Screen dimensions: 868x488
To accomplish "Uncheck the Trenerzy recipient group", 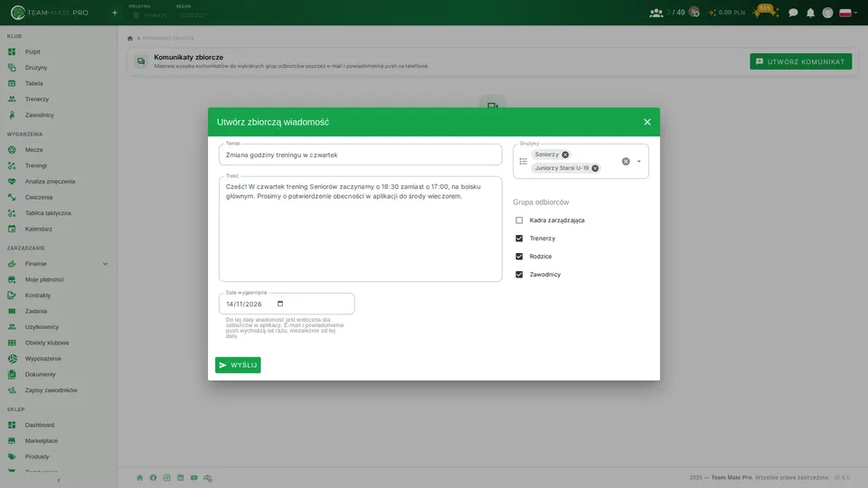I will [519, 239].
